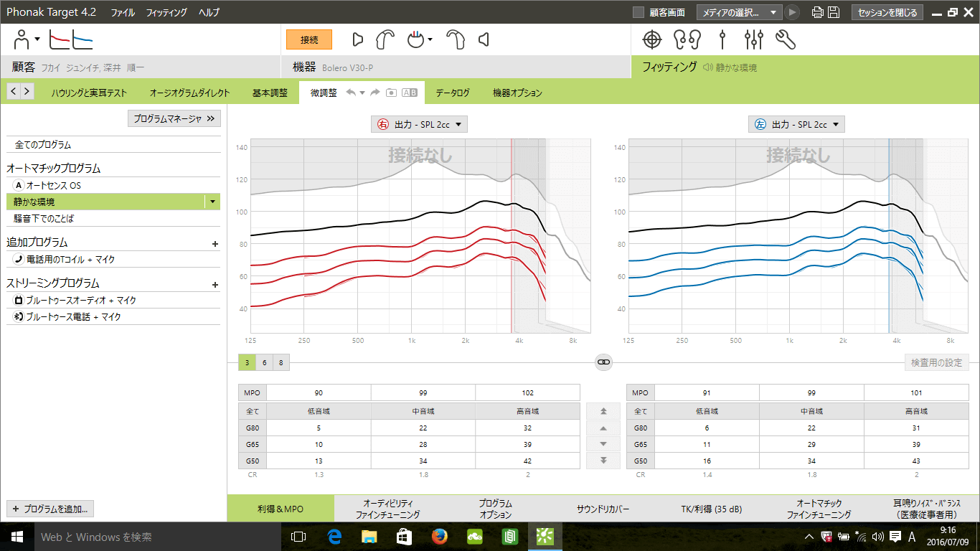Switch to the ハウリングと実耳テスト tab
Screen dimensions: 980x551
(89, 93)
